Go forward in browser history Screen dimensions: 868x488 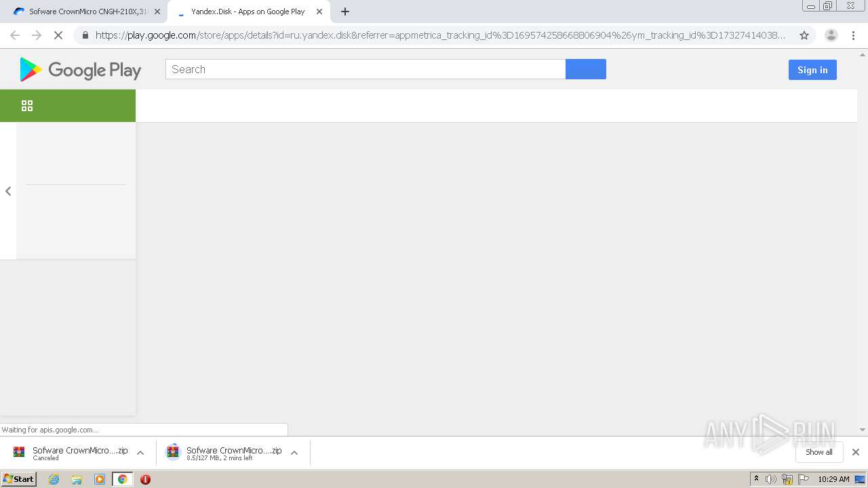pyautogui.click(x=37, y=35)
